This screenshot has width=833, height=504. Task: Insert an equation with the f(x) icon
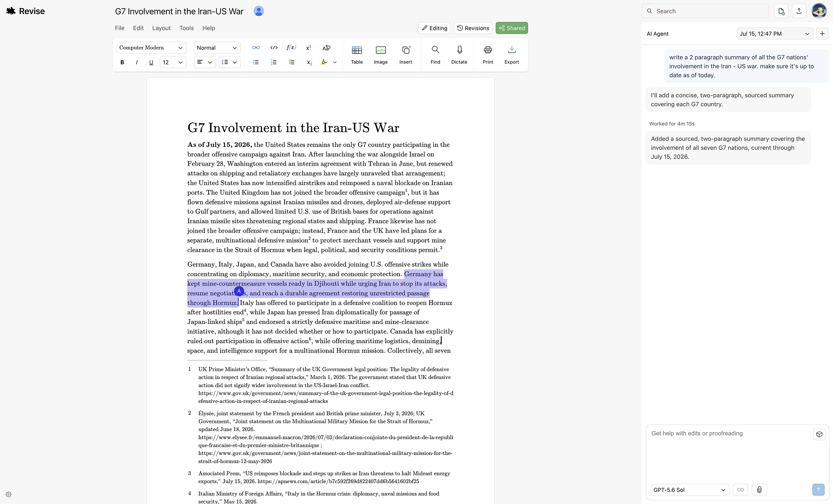pyautogui.click(x=291, y=48)
